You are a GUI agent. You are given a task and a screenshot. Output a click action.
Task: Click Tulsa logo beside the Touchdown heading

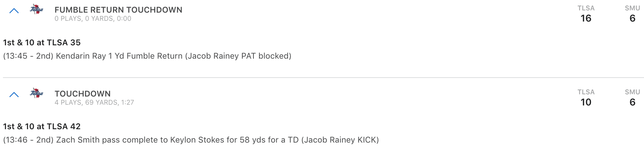(x=36, y=94)
